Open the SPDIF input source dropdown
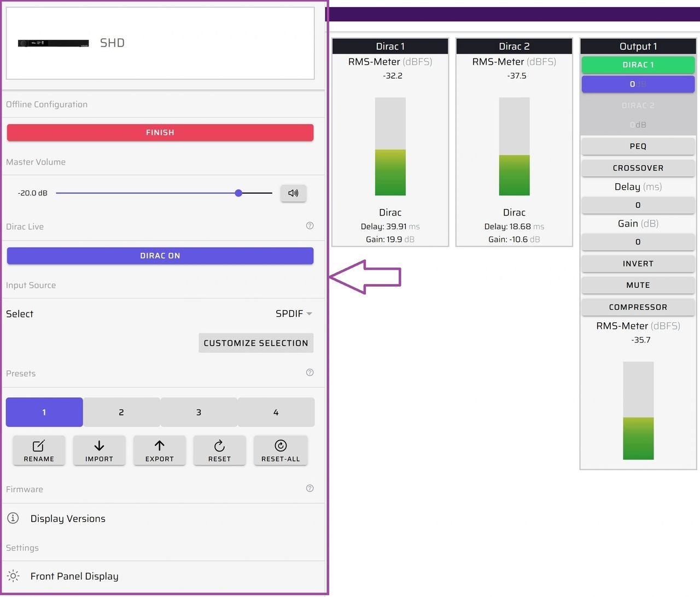The height and width of the screenshot is (597, 700). pyautogui.click(x=294, y=314)
